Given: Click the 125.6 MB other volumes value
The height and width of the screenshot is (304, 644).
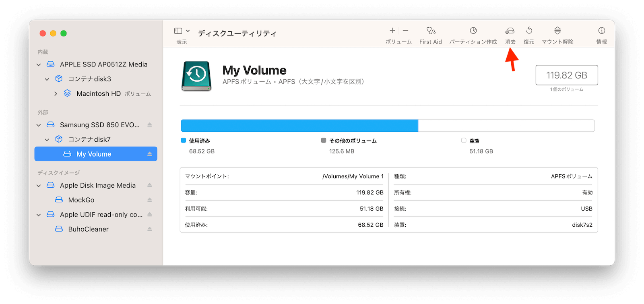Looking at the screenshot, I should tap(342, 151).
